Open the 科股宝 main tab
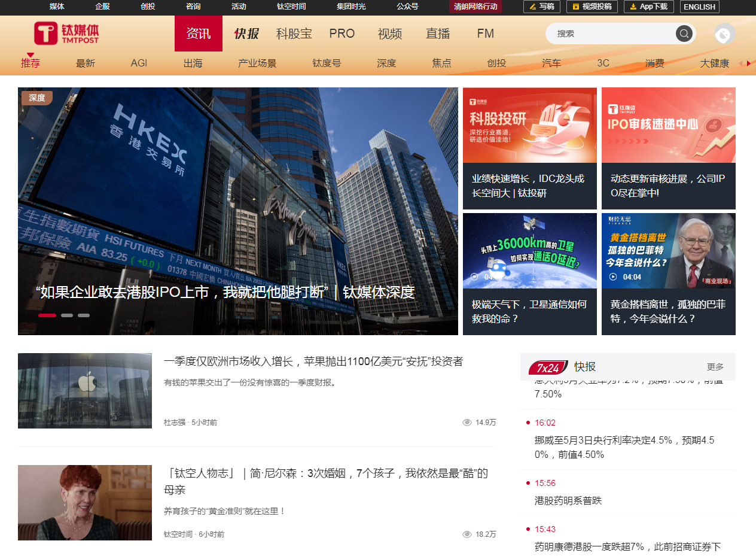Viewport: 756px width, 556px height. (x=294, y=34)
